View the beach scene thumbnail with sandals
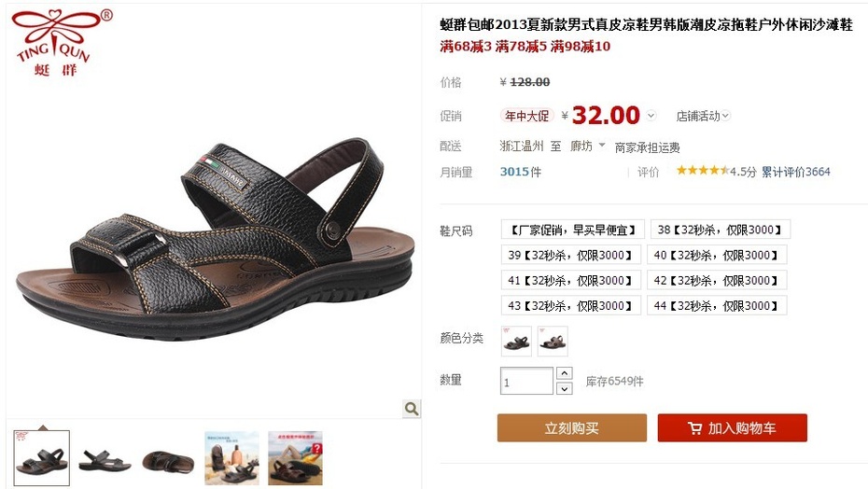This screenshot has width=868, height=489. pos(231,458)
